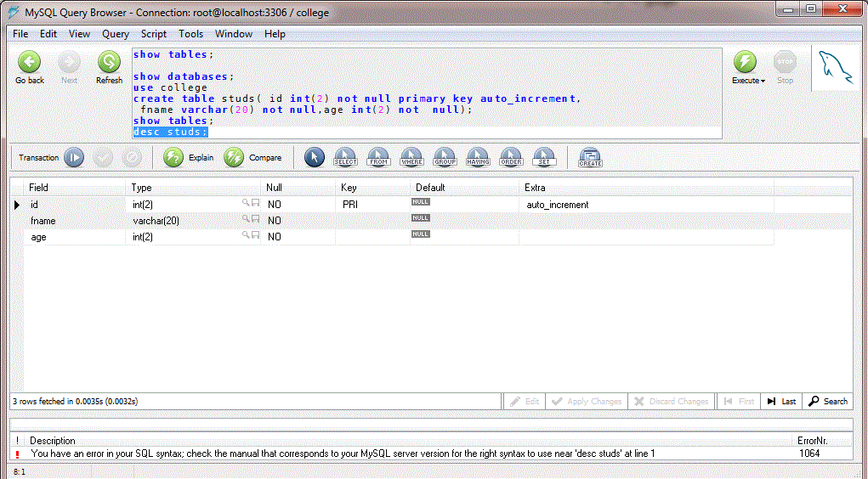Screen dimensions: 868x479
Task: Minimize the MySQL Query Browser window
Action: point(788,9)
